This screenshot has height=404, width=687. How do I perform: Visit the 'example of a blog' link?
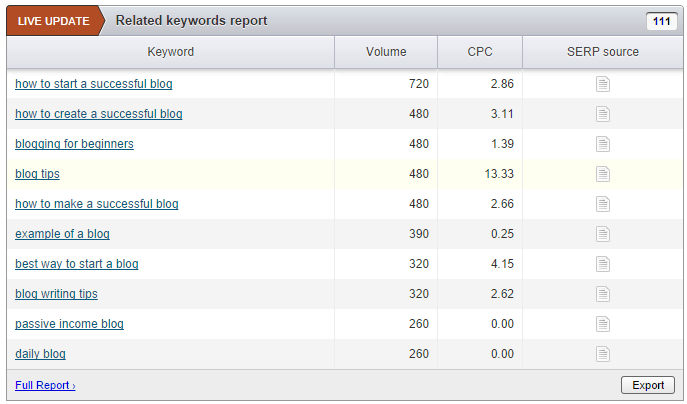pos(62,234)
